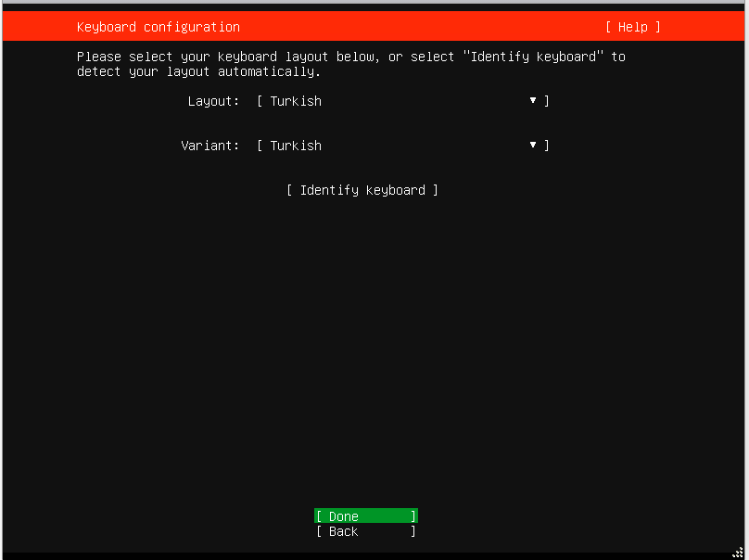Click the Turkish value in the Variant field
This screenshot has width=749, height=560.
(296, 146)
